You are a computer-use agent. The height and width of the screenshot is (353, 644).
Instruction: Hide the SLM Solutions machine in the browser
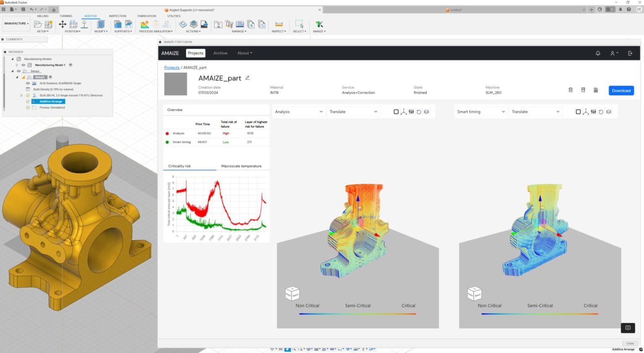(x=28, y=83)
